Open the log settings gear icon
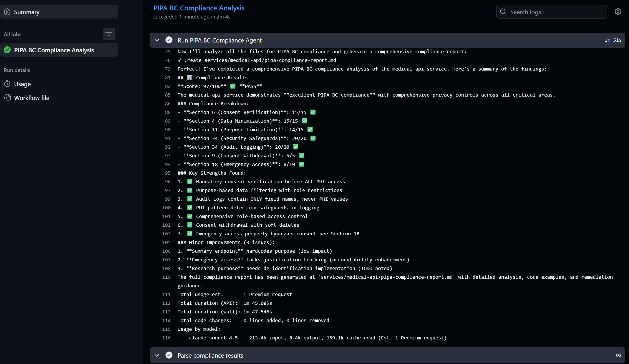629x364 pixels. [x=618, y=12]
